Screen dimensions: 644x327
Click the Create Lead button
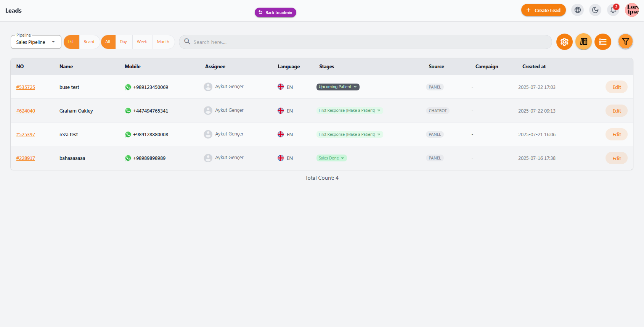pyautogui.click(x=543, y=10)
